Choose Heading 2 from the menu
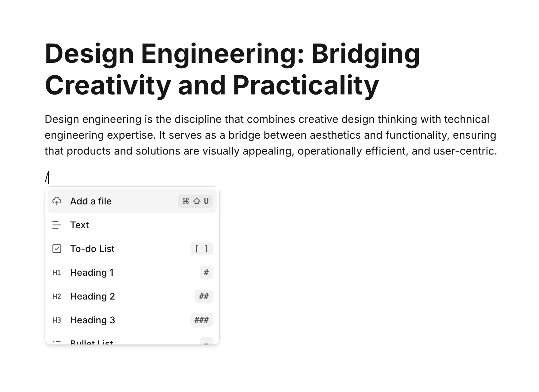Screen dimensions: 539x392 pos(92,296)
